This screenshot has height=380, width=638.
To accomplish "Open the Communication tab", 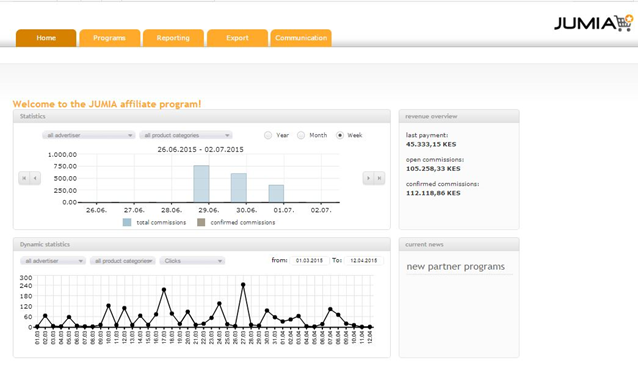I will click(301, 38).
